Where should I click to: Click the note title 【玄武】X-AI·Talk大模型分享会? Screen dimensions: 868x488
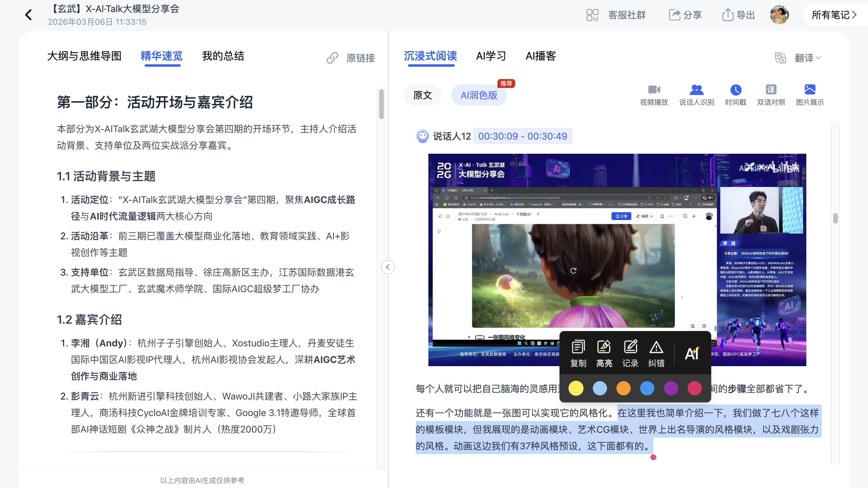114,9
